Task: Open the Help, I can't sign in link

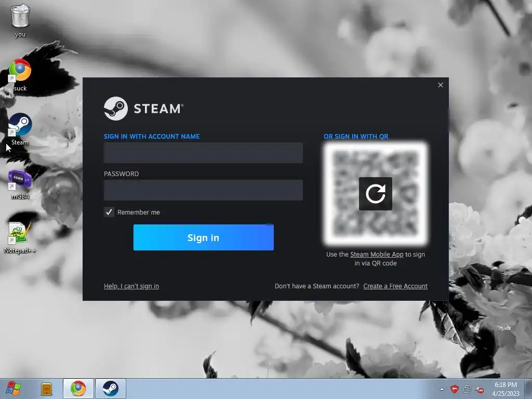Action: click(131, 286)
